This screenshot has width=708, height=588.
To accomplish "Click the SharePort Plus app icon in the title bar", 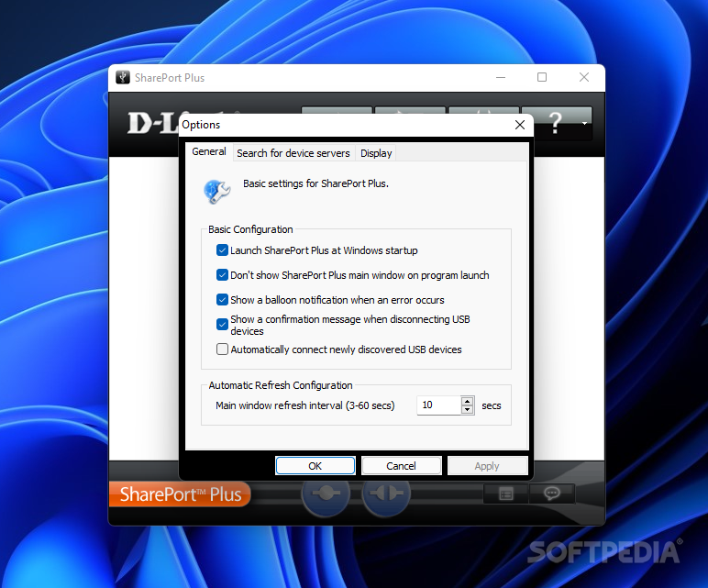I will click(x=122, y=78).
